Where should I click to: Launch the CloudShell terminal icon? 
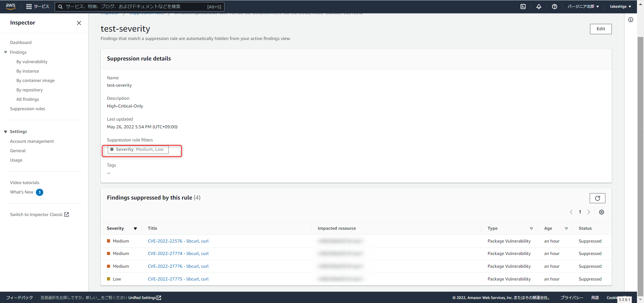click(x=523, y=6)
